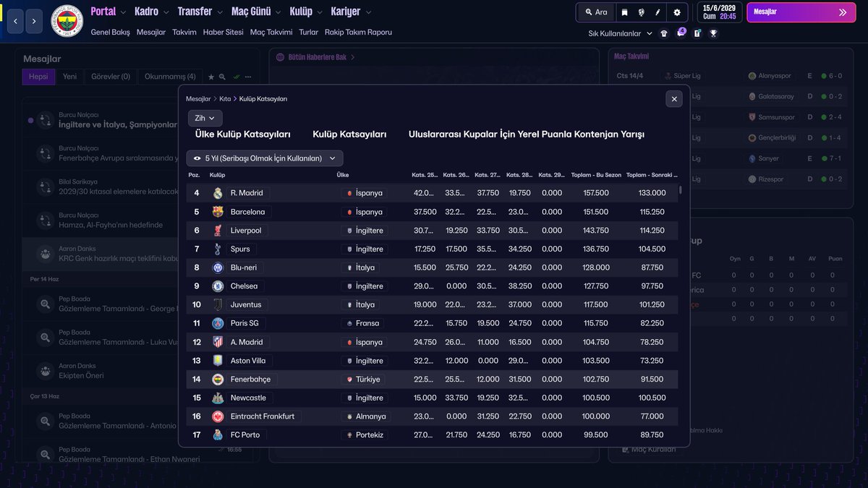Click the Barcelona club crest
The height and width of the screenshot is (488, 868).
[x=218, y=212]
